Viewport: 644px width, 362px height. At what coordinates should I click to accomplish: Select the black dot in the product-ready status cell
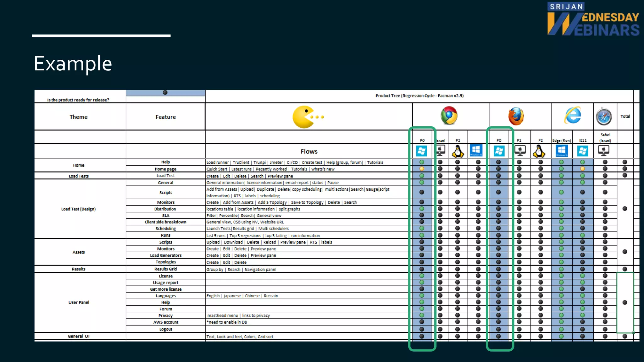coord(165,92)
